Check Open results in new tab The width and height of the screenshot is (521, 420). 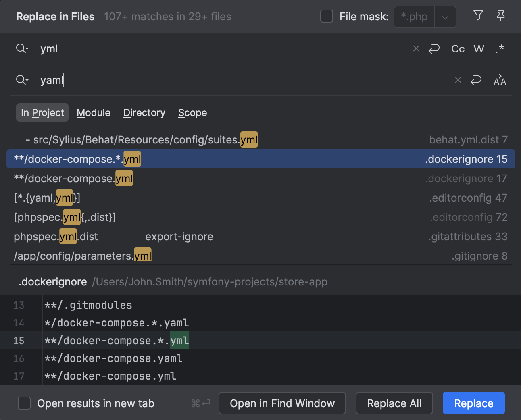click(24, 403)
